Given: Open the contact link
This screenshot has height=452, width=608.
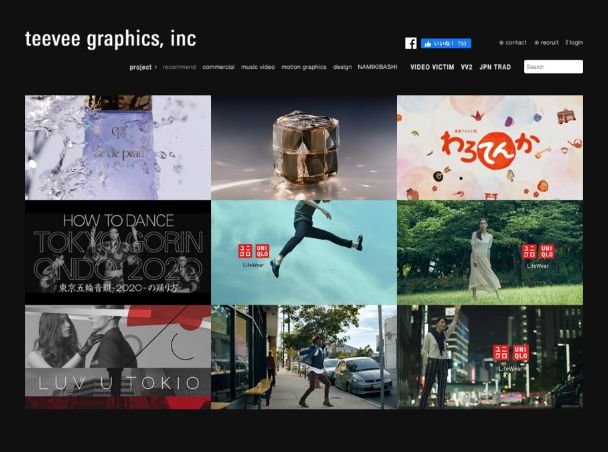Looking at the screenshot, I should click(513, 43).
